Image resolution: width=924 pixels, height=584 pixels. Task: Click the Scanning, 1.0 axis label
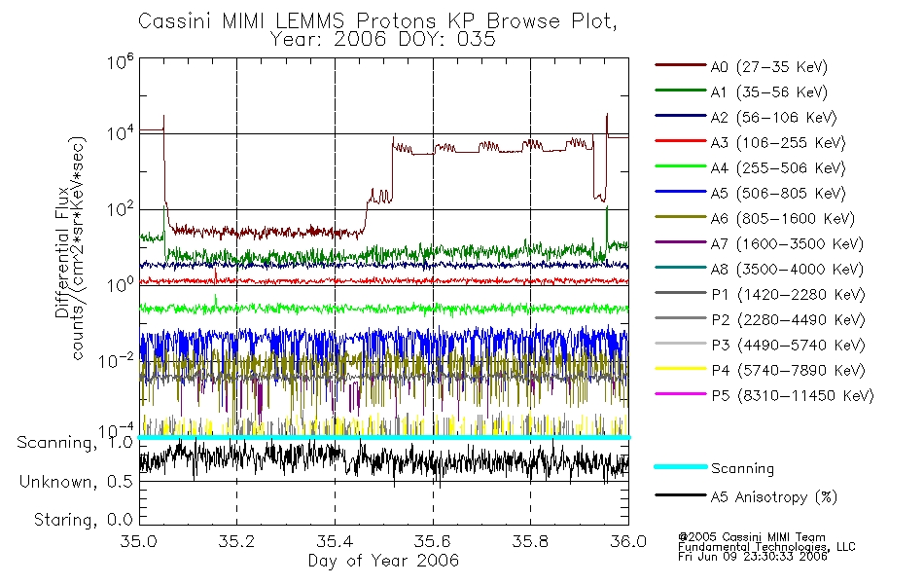[x=75, y=443]
